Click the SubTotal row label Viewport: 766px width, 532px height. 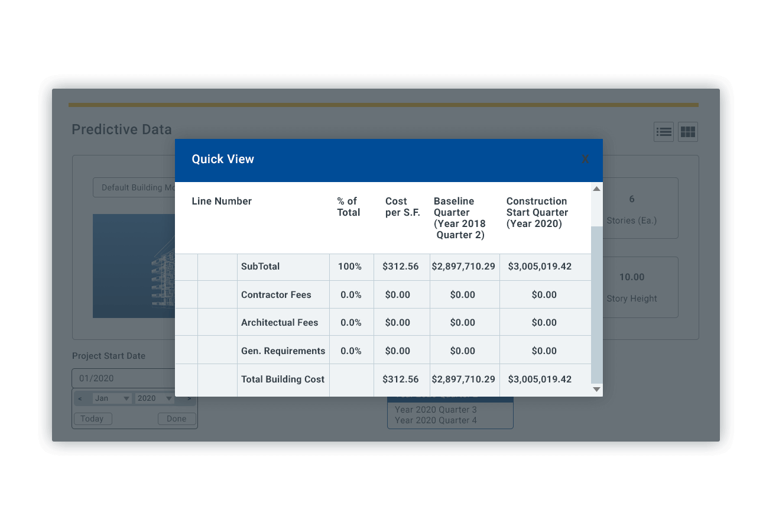click(x=261, y=267)
